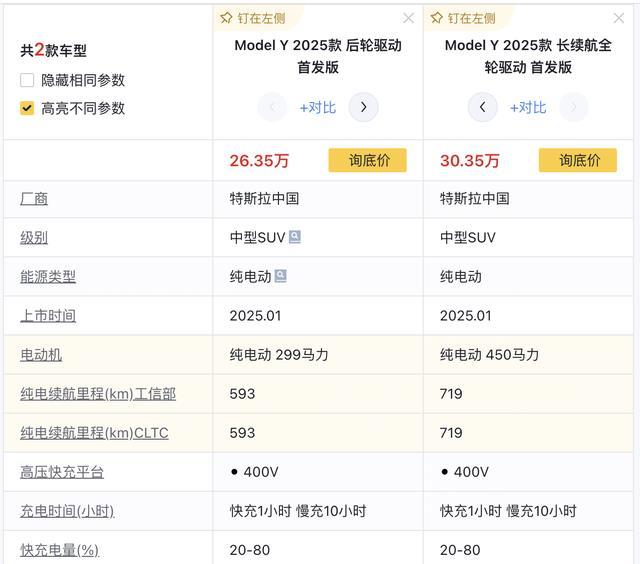Open the 电动机 parameter link

coord(41,355)
